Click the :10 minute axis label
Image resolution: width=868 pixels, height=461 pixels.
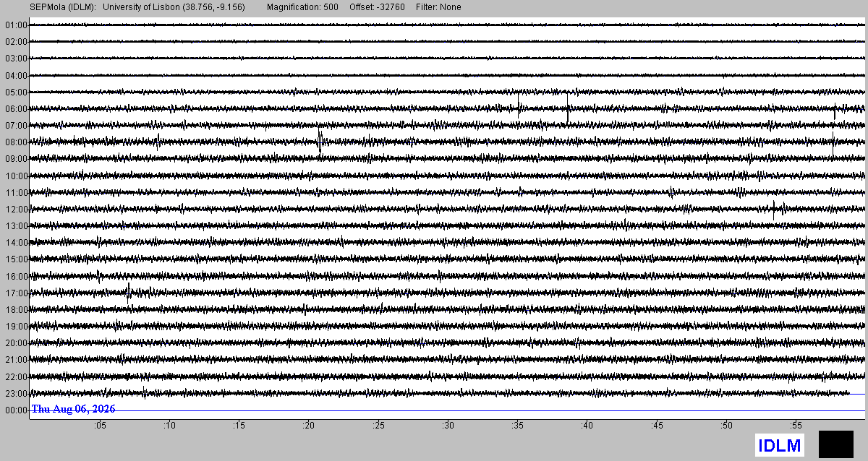click(x=169, y=426)
